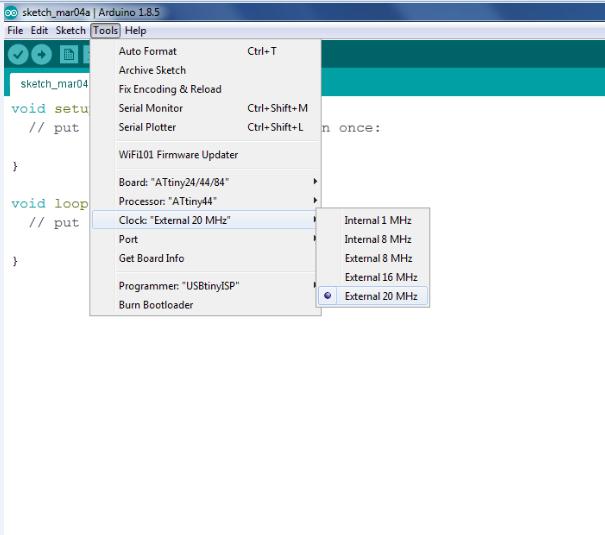Expand the Programmer "USBtinyISP" submenu
The image size is (605, 535).
click(206, 286)
